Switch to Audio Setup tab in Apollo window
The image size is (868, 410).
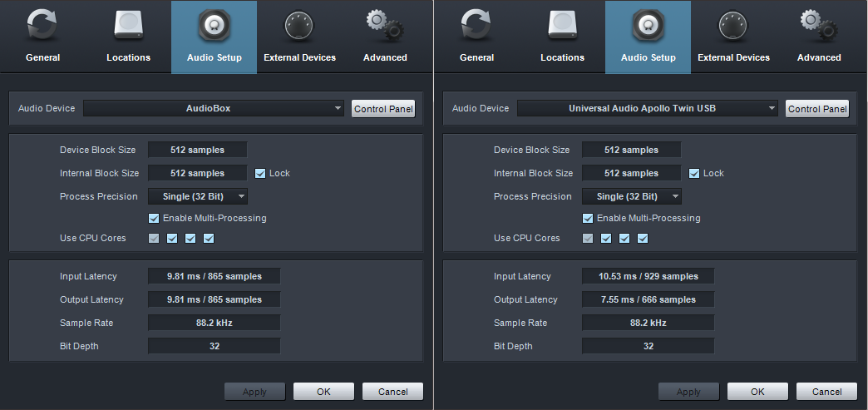pyautogui.click(x=648, y=37)
